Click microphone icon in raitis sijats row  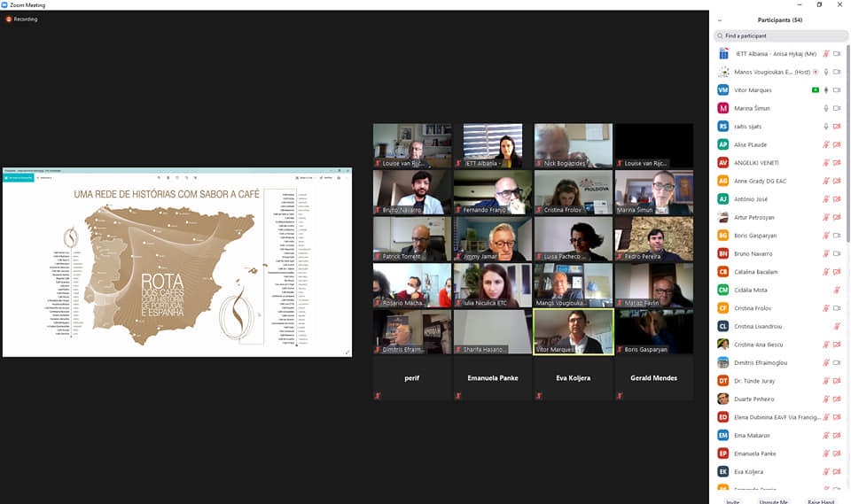[826, 127]
